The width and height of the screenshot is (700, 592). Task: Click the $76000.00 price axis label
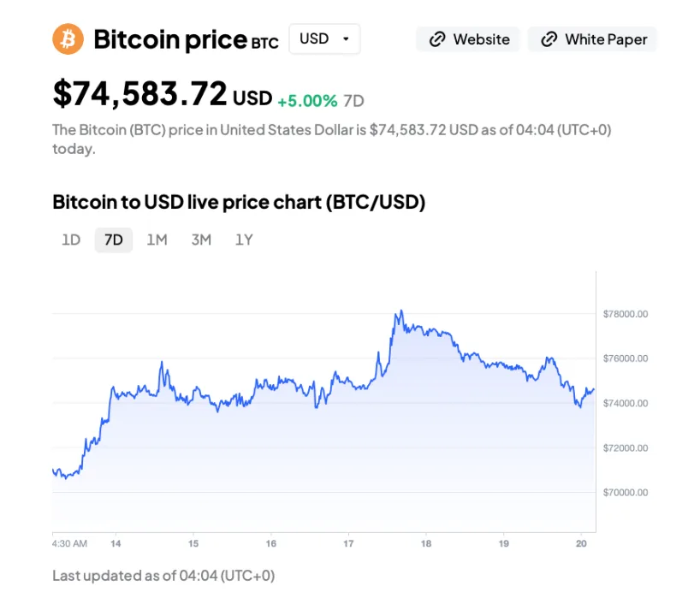pos(625,358)
